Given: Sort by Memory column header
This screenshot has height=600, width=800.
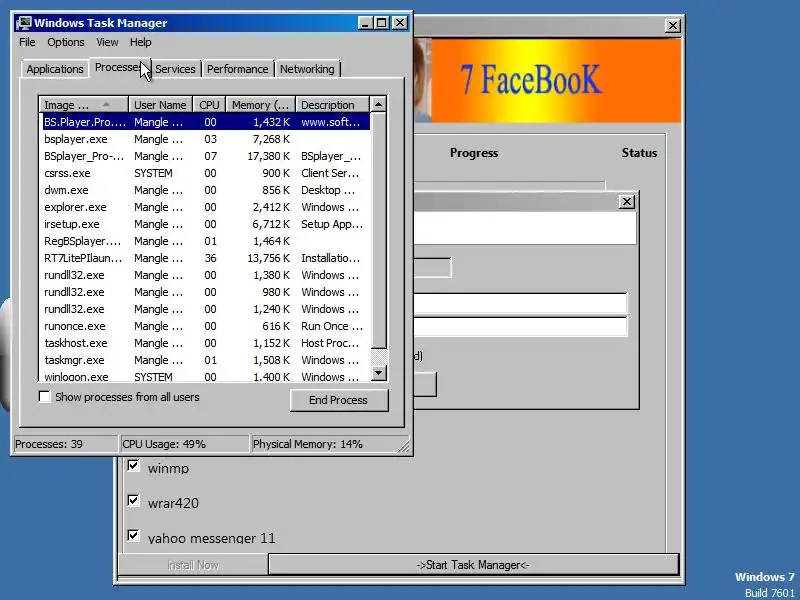Looking at the screenshot, I should [261, 105].
